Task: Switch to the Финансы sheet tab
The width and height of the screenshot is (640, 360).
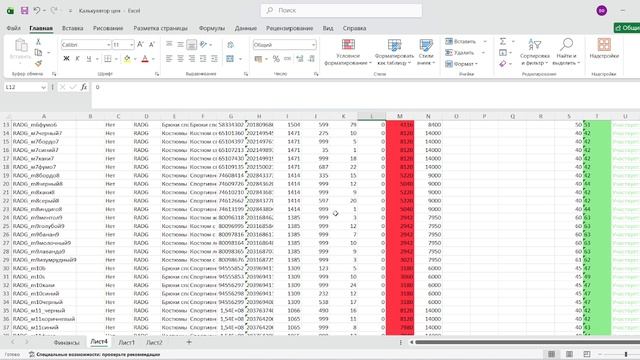Action: 66,342
